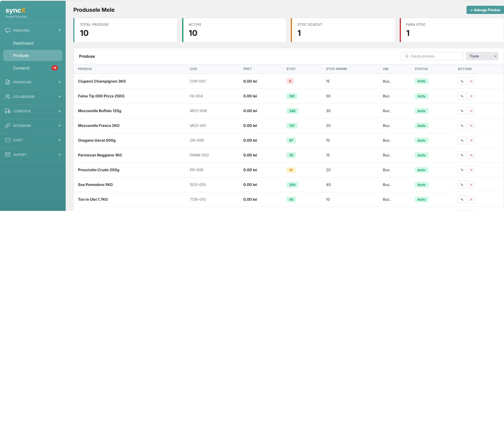Click the Total Produse stat card
This screenshot has height=437, width=504.
pyautogui.click(x=126, y=30)
